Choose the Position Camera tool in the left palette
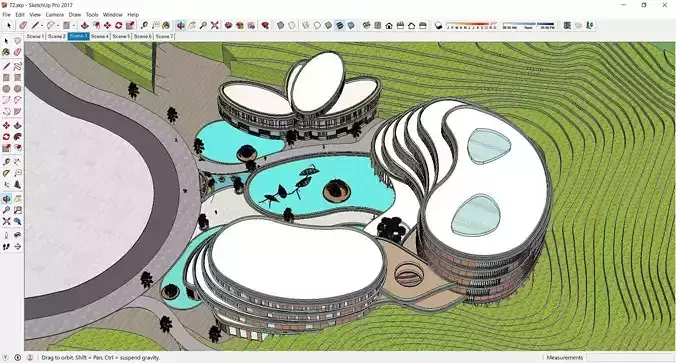The height and width of the screenshot is (363, 676). [6, 235]
